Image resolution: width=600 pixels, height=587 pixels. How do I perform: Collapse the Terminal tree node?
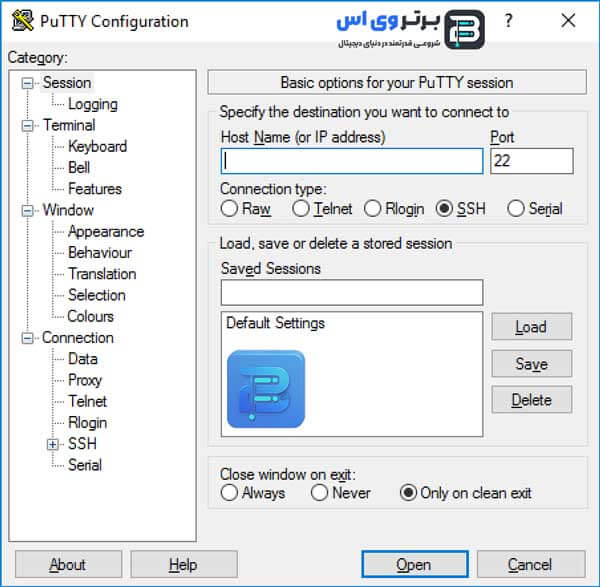point(27,126)
